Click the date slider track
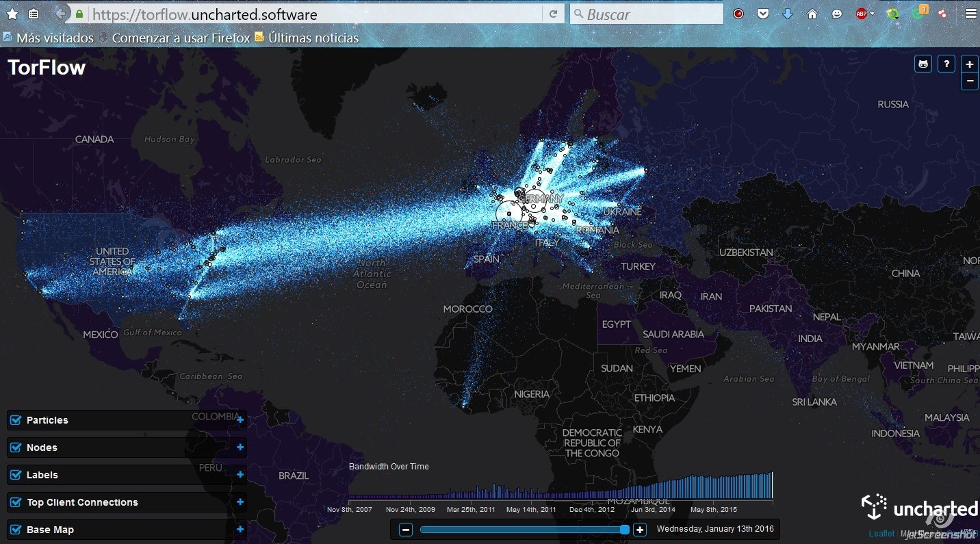 coord(524,529)
